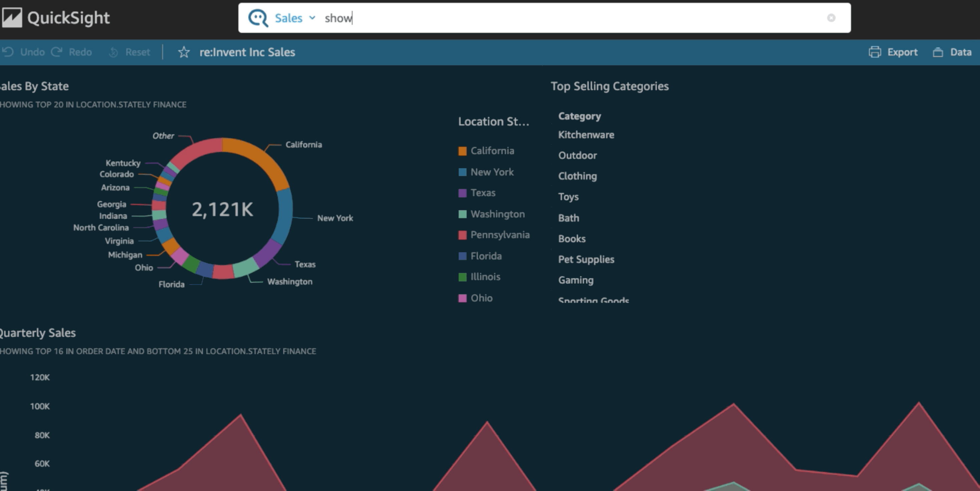Select the Toys category row
This screenshot has width=980, height=491.
[568, 197]
